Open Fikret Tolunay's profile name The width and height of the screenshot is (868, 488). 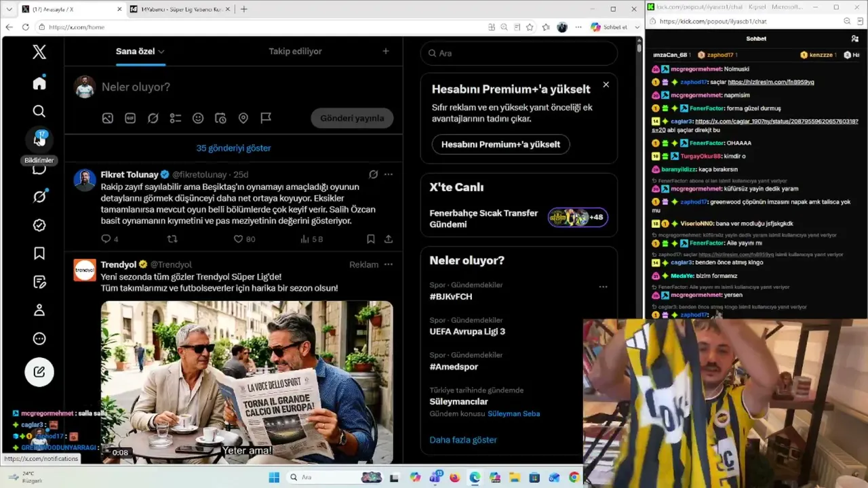(x=130, y=174)
